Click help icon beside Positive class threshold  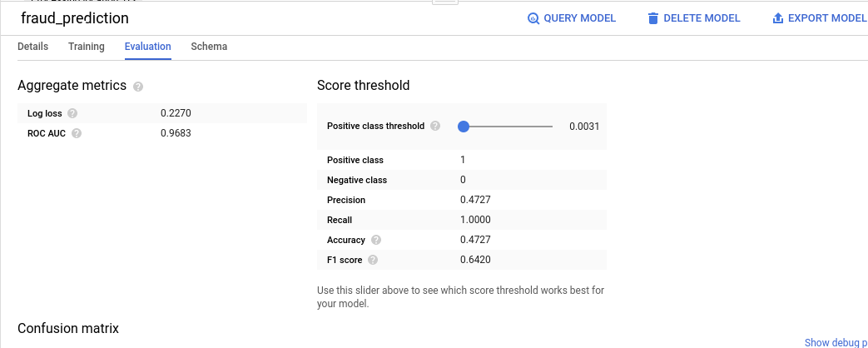[435, 126]
